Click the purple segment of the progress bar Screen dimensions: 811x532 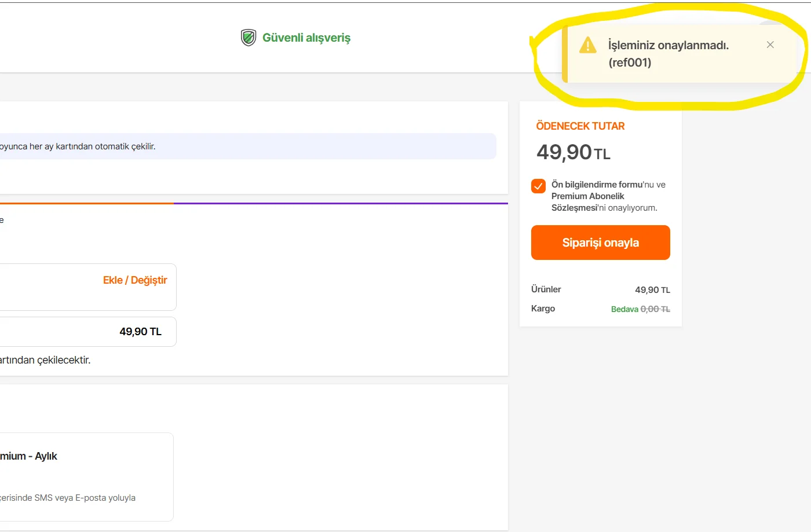pos(341,203)
